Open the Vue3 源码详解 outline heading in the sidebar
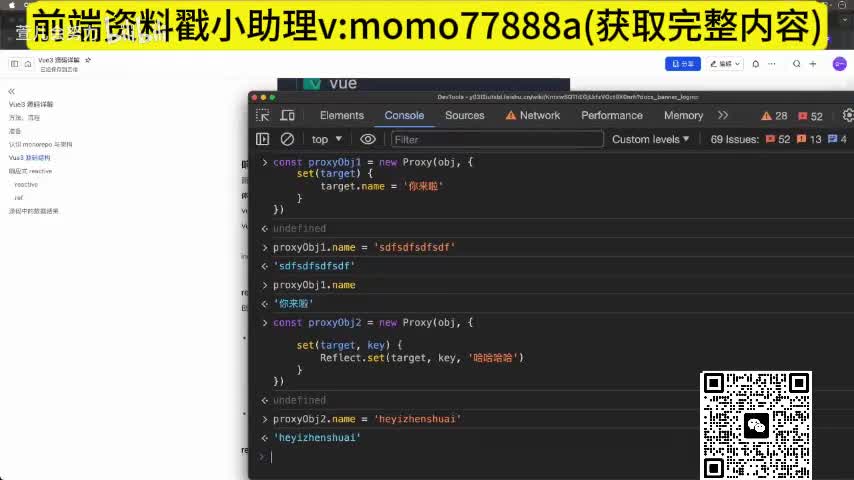This screenshot has height=480, width=854. click(x=31, y=104)
